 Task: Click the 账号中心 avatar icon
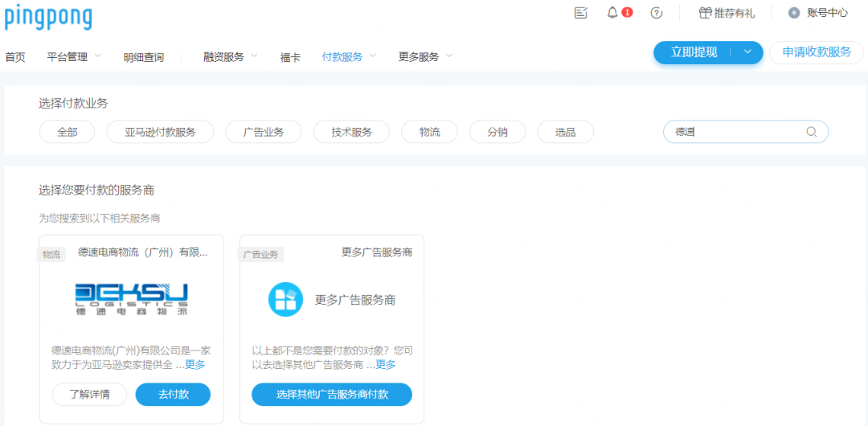click(794, 13)
